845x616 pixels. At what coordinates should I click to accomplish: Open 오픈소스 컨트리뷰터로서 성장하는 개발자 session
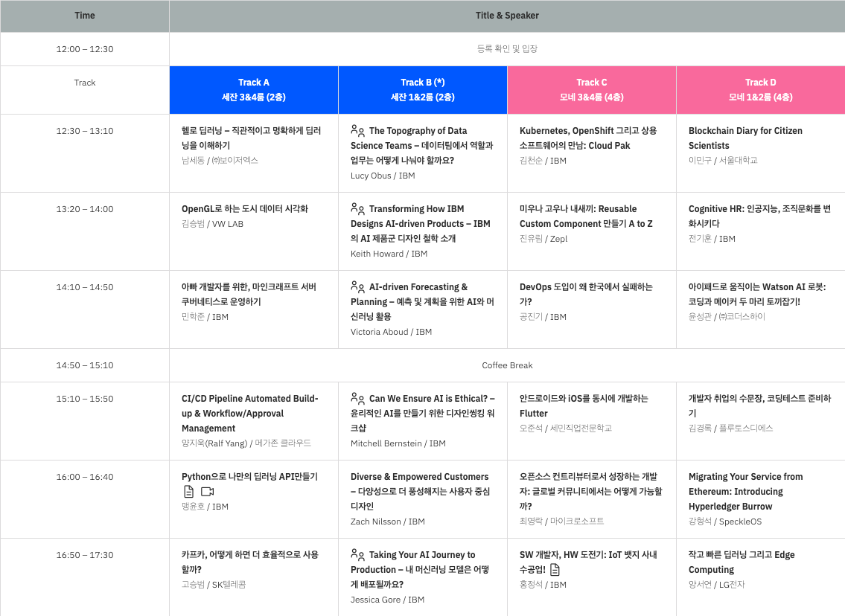pyautogui.click(x=590, y=491)
